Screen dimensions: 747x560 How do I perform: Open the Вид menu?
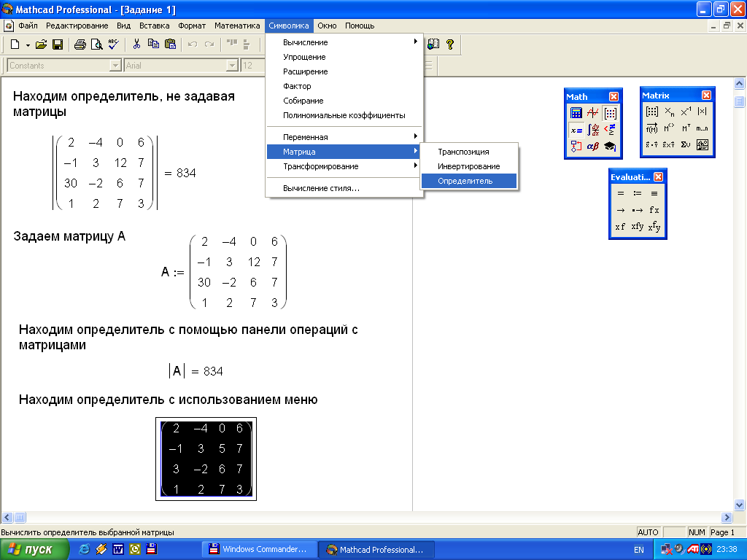point(123,26)
